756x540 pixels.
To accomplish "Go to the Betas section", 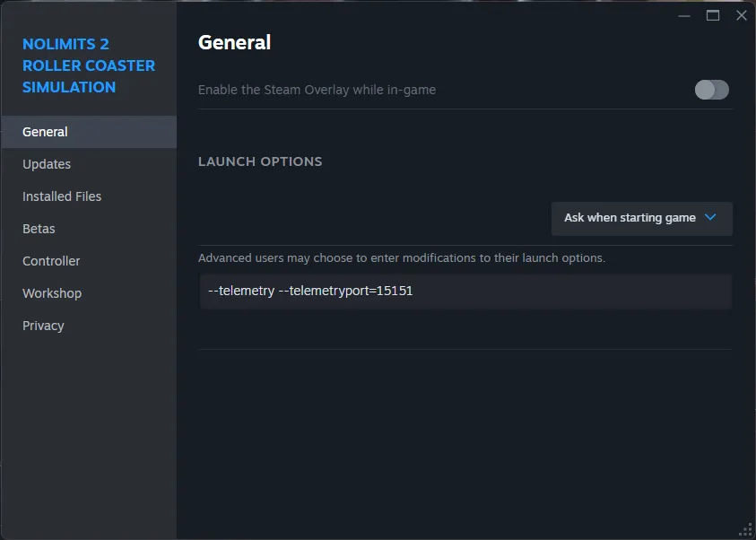I will (89, 229).
